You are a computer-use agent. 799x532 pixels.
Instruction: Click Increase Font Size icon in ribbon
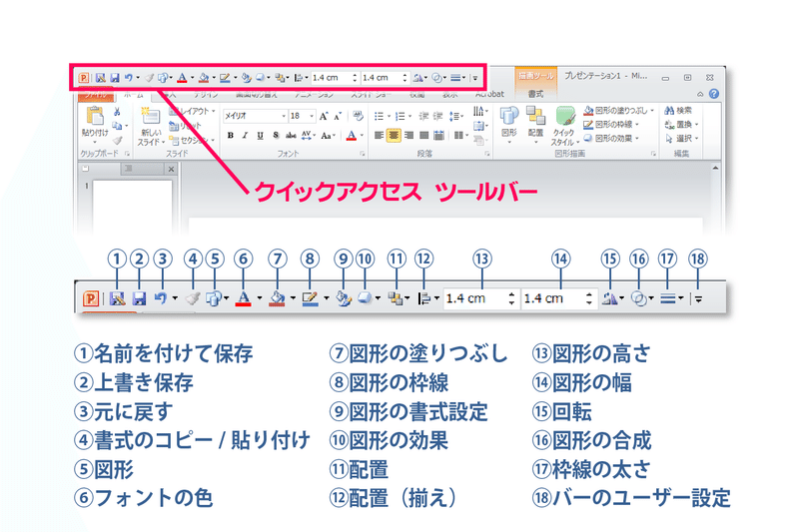pos(324,117)
